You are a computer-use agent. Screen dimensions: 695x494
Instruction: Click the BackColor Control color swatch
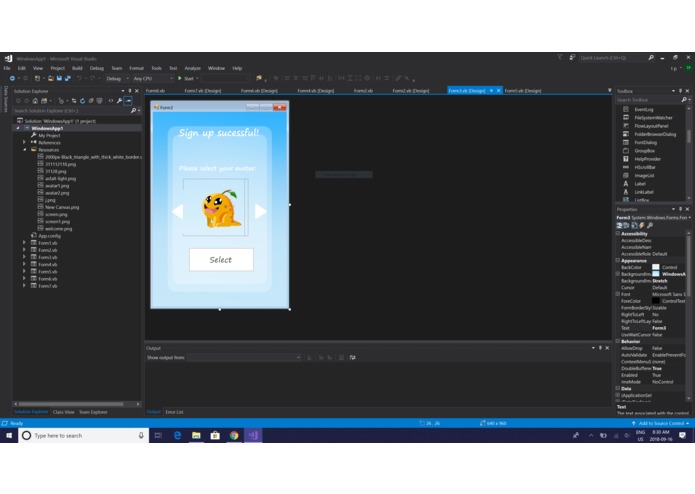pyautogui.click(x=656, y=267)
